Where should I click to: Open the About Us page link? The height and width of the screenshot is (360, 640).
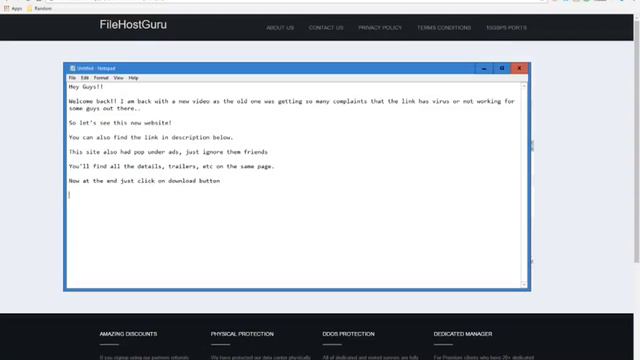pos(280,28)
